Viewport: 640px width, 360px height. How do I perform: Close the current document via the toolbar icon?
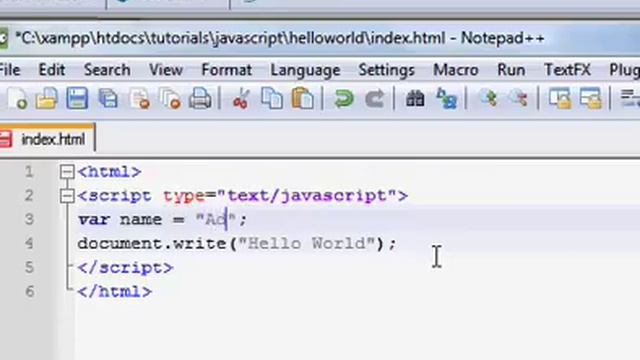pyautogui.click(x=139, y=98)
